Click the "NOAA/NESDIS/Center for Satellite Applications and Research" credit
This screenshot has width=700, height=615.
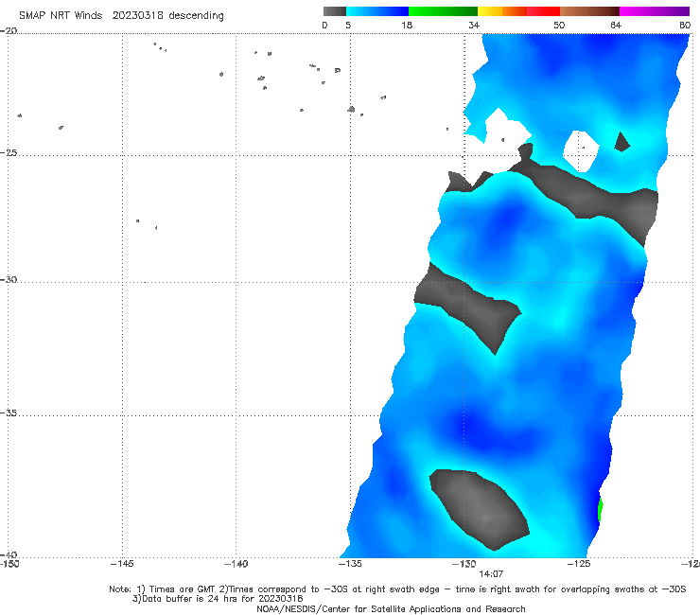pos(391,608)
